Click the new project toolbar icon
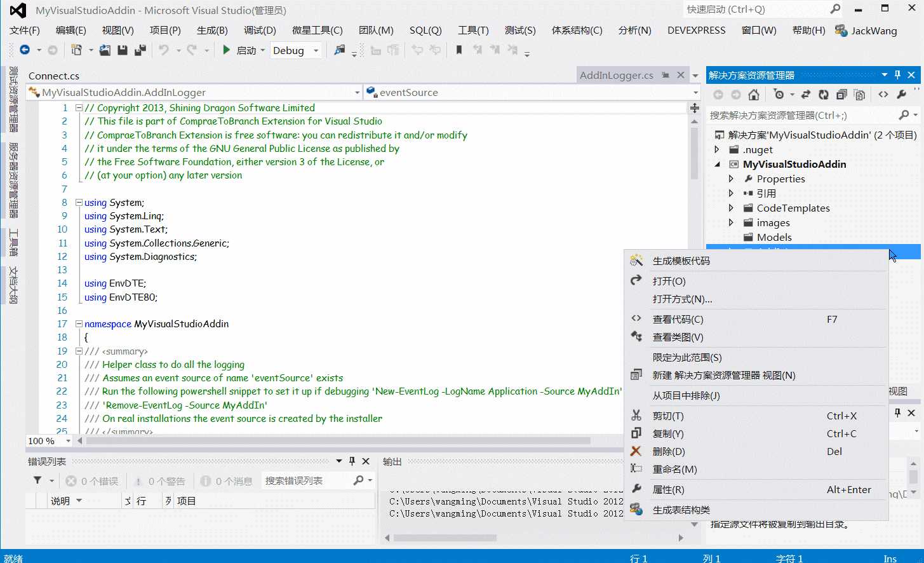924x563 pixels. click(76, 50)
